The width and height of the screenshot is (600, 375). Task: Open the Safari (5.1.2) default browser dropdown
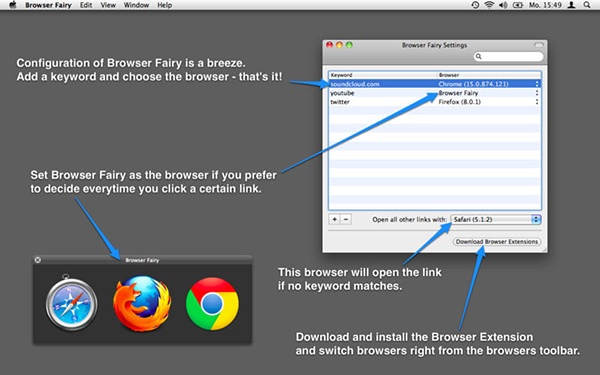pyautogui.click(x=496, y=219)
